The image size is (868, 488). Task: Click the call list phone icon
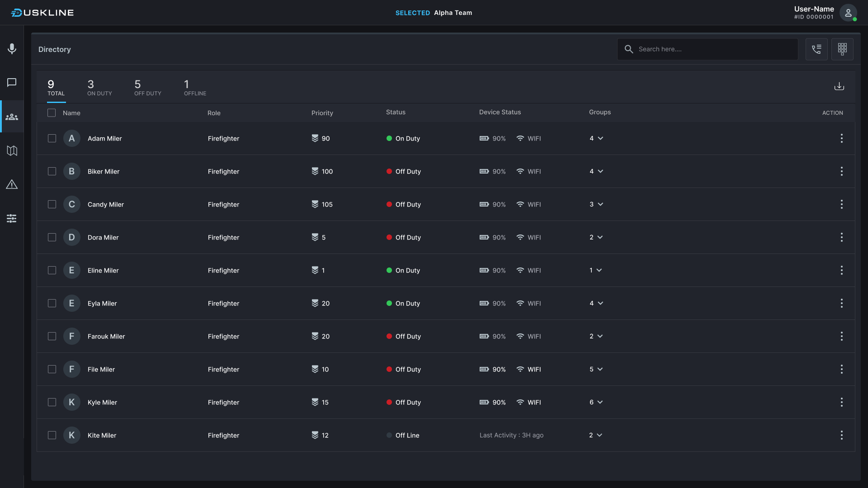pos(816,49)
